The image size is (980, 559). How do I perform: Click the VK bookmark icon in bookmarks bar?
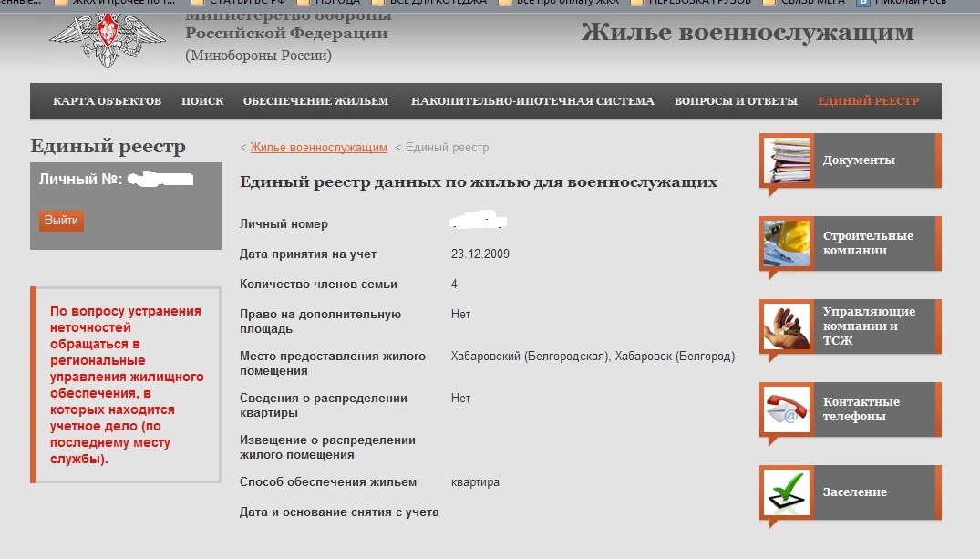pyautogui.click(x=862, y=3)
